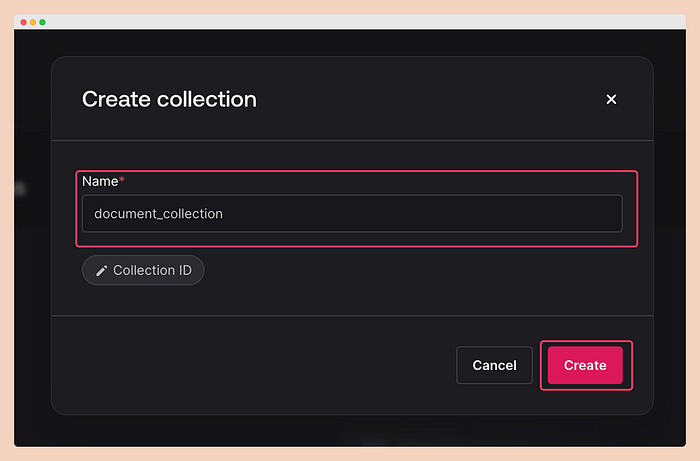
Task: Click the Create collection dialog heading
Action: click(x=169, y=99)
